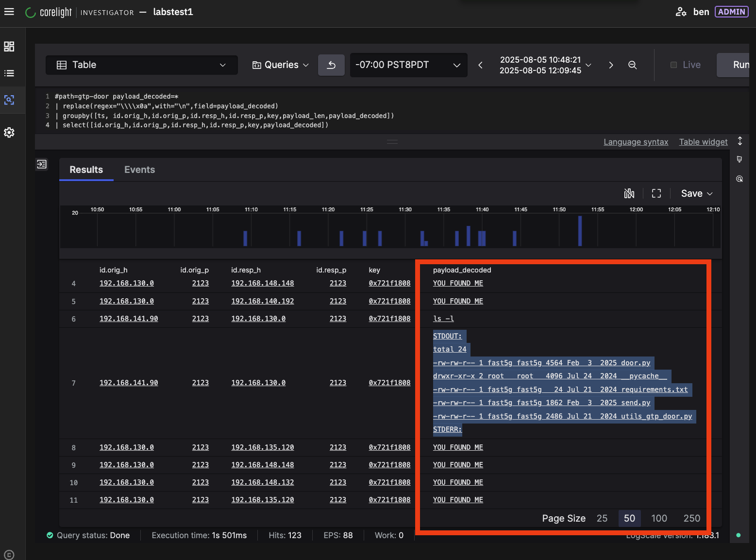The image size is (756, 560).
Task: Open the Language syntax link
Action: [636, 142]
